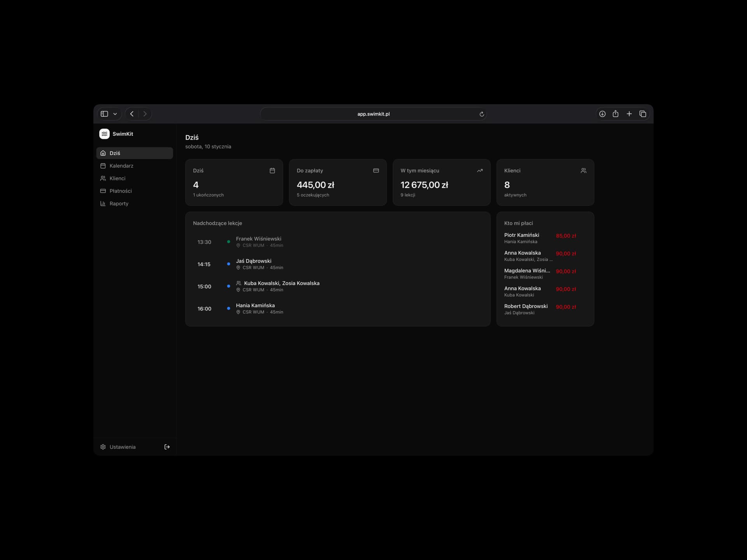Click the browser share icon

click(615, 114)
